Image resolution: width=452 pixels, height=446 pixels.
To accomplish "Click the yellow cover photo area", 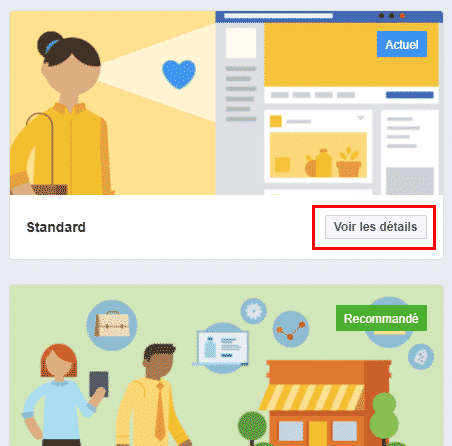I will (x=351, y=55).
